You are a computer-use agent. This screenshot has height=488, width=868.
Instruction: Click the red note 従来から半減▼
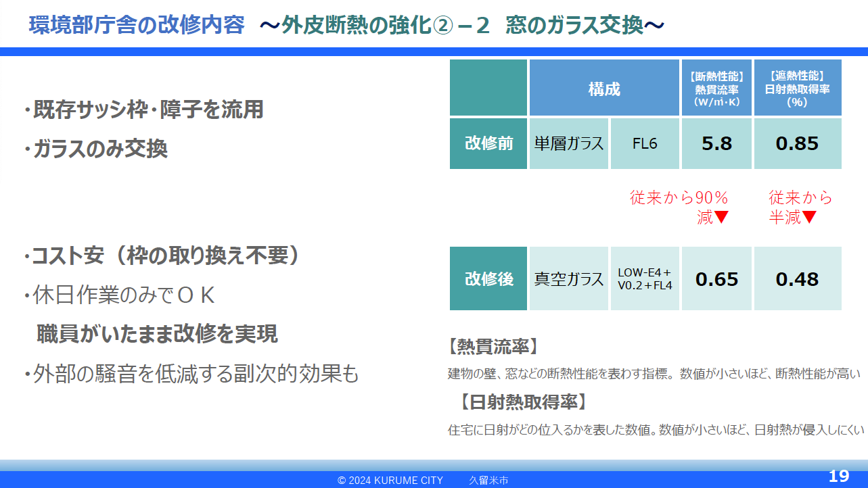point(800,208)
